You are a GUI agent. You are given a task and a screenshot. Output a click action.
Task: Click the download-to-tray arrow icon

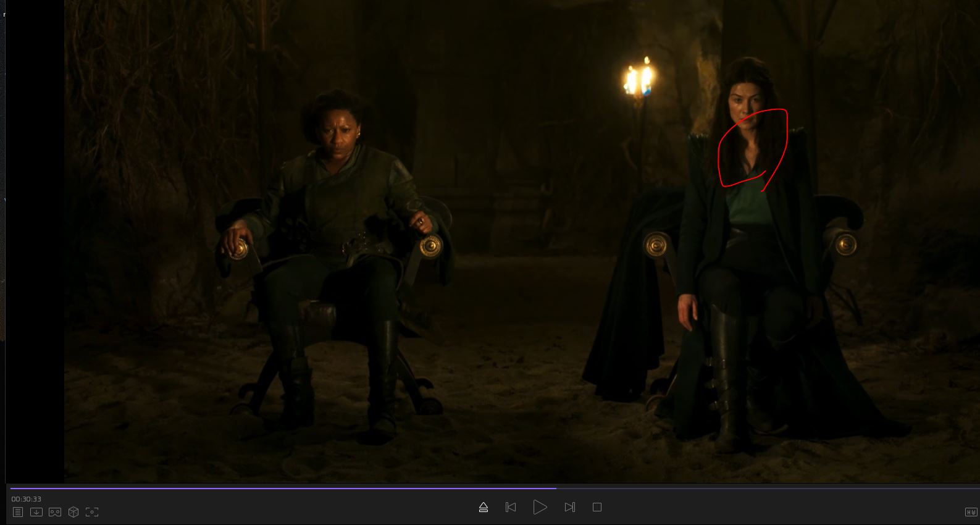(x=36, y=512)
